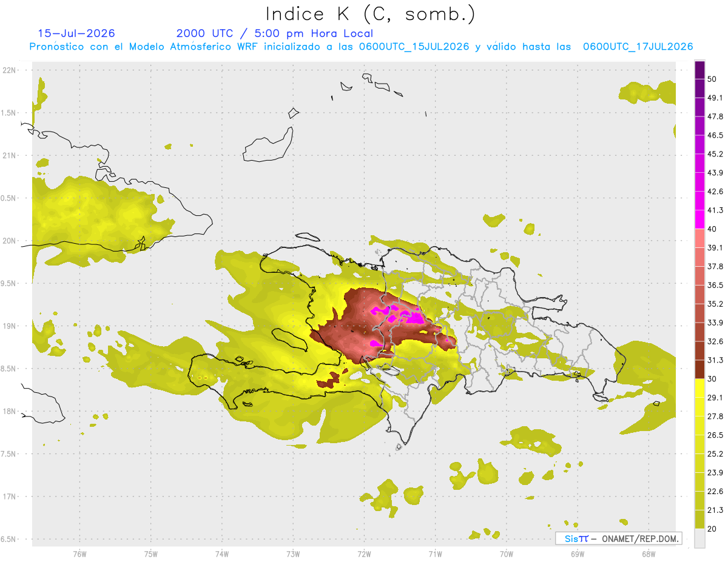Click the "SisTT - ONAMET/REP.DOM." credit box

point(619,538)
